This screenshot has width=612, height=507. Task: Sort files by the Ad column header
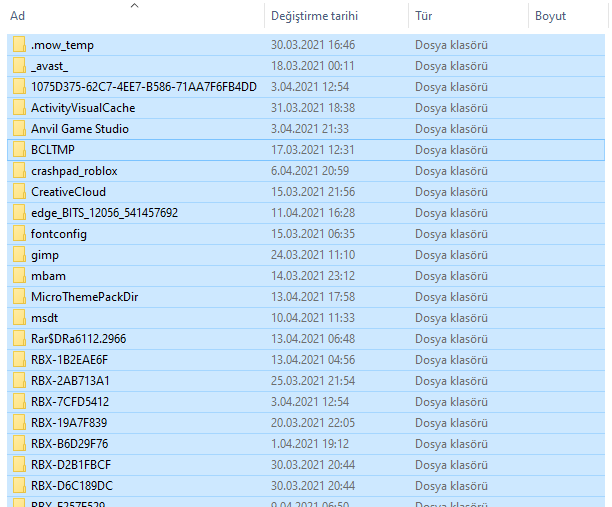18,16
